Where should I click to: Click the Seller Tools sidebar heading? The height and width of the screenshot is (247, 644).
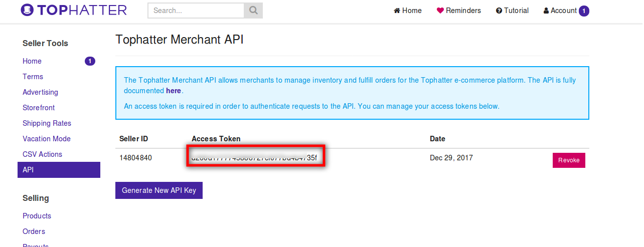(x=45, y=43)
